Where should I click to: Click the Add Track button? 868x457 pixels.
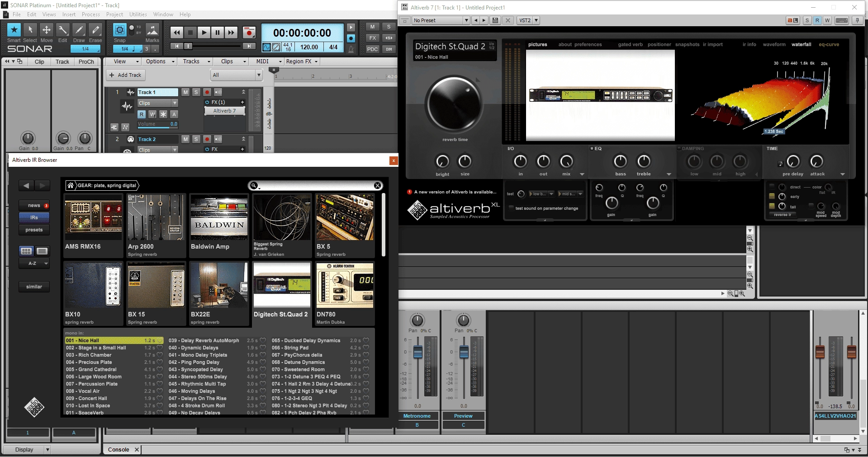tap(125, 75)
